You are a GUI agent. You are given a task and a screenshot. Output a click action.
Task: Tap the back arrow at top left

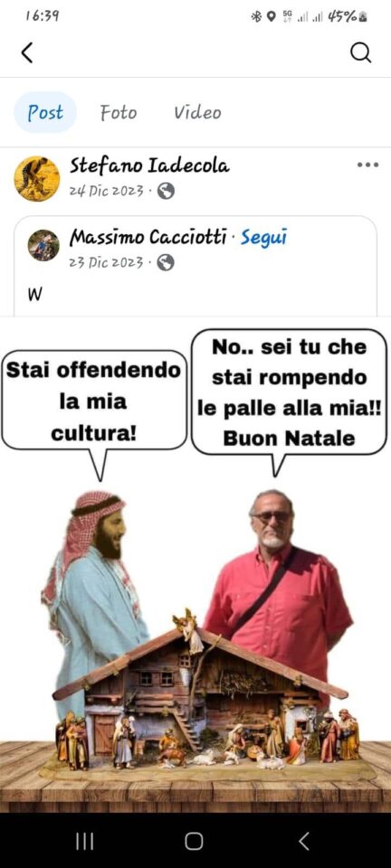(26, 53)
